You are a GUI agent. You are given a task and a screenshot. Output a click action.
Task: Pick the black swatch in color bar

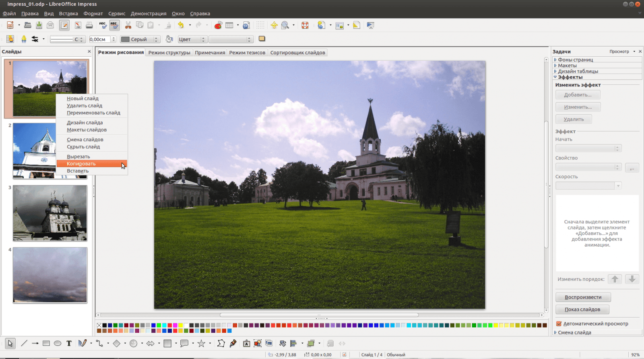point(105,325)
